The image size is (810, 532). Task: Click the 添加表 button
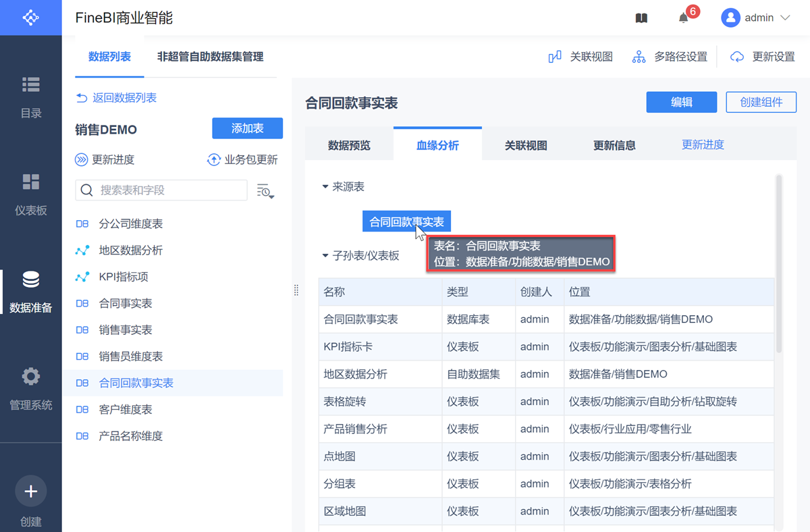(247, 128)
